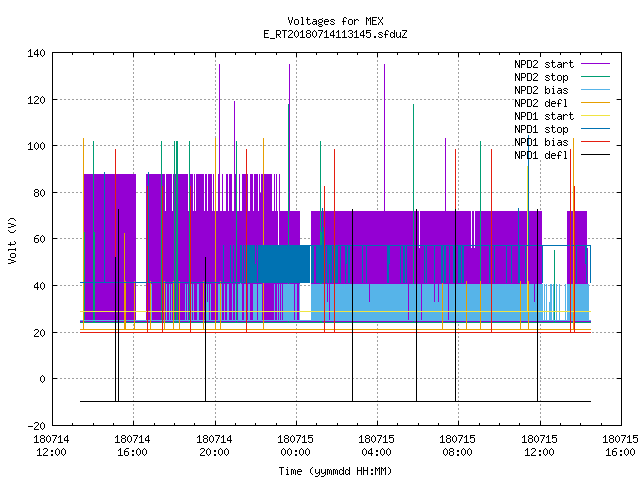Click the yellow NPD1 start legend line

(595, 116)
